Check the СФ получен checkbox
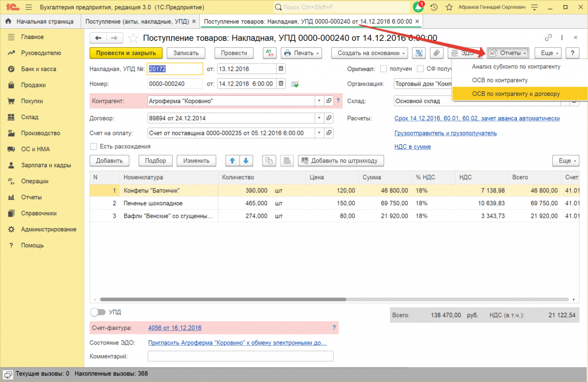Viewport: 588px width, 382px height. pos(420,69)
